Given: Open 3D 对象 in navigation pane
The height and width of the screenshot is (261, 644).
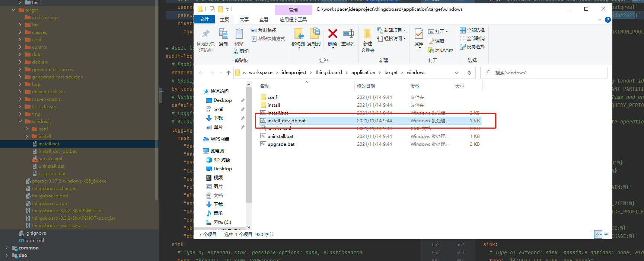Looking at the screenshot, I should pyautogui.click(x=218, y=160).
